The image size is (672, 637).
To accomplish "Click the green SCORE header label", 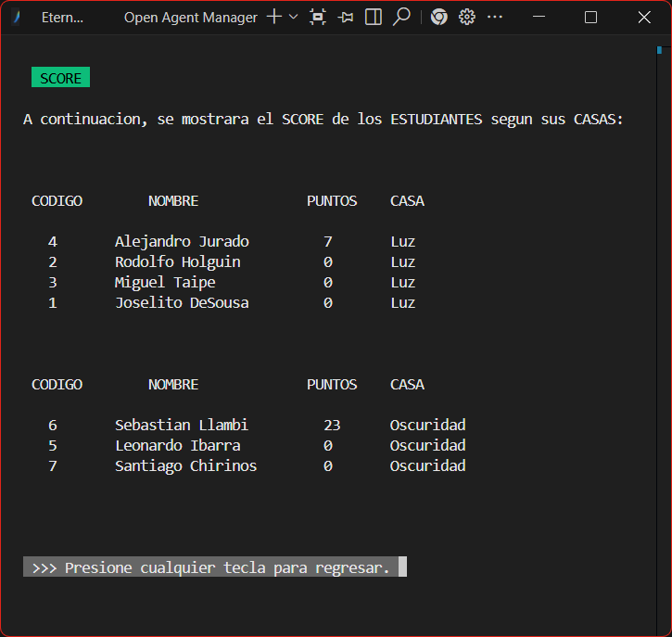I will pyautogui.click(x=60, y=78).
